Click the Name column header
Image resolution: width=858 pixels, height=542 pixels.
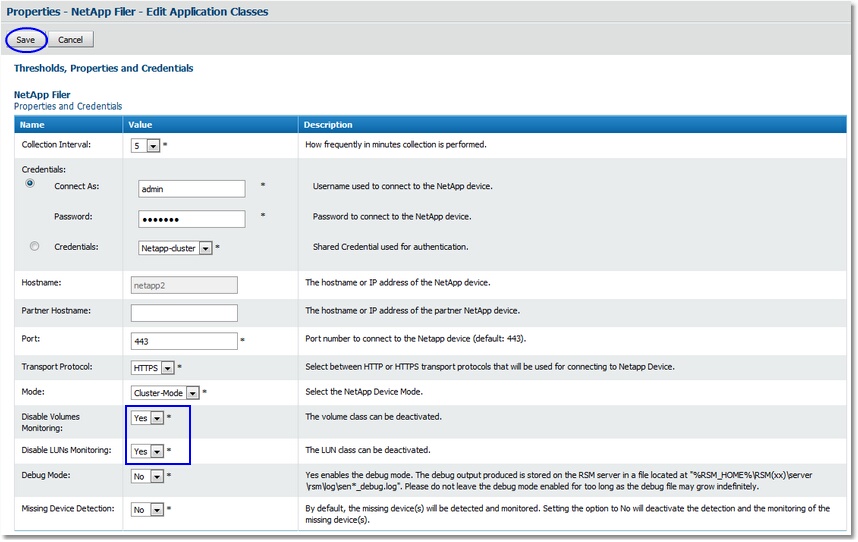[x=68, y=125]
